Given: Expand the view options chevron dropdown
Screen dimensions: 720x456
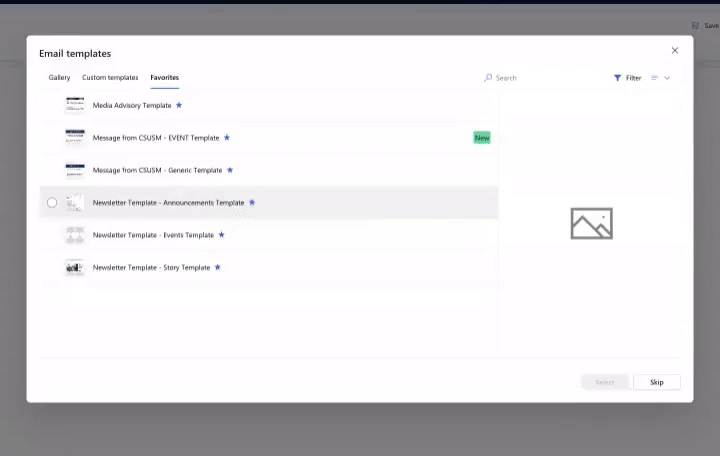Looking at the screenshot, I should (667, 78).
